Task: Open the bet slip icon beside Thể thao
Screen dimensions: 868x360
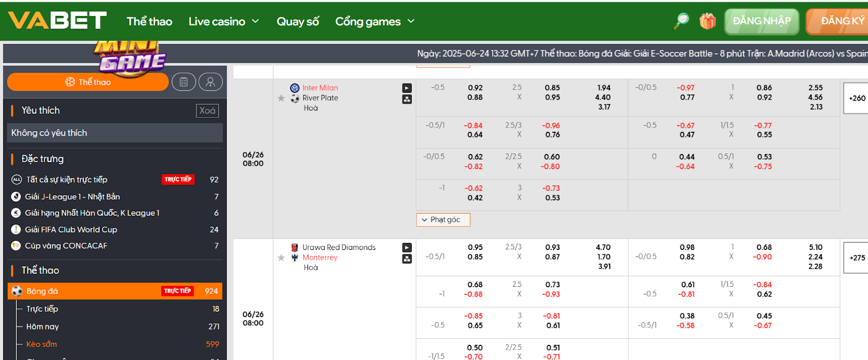Action: (x=184, y=82)
